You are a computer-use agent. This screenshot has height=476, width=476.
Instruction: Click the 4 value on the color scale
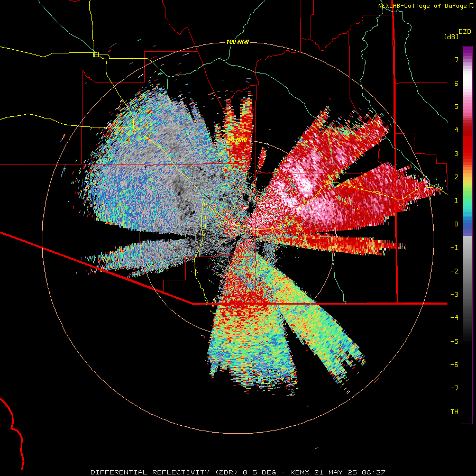pyautogui.click(x=456, y=130)
